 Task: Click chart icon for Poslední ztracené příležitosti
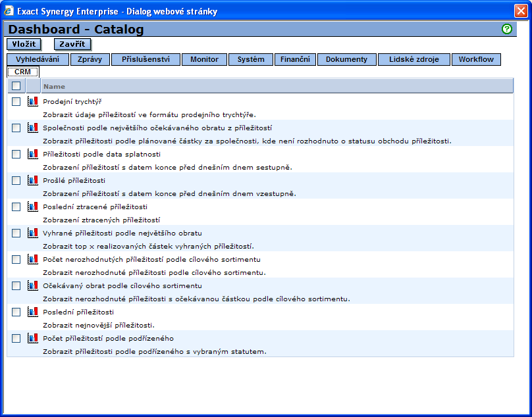pyautogui.click(x=33, y=207)
